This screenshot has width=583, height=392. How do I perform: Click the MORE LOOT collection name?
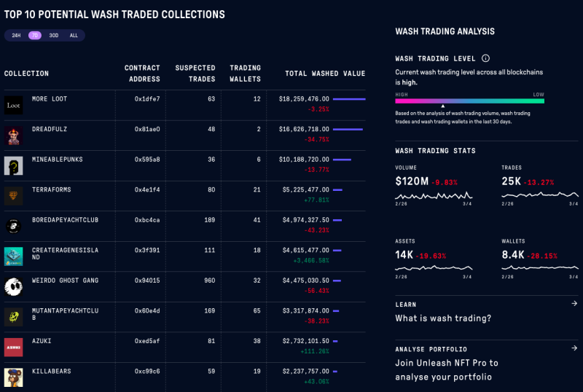[50, 99]
